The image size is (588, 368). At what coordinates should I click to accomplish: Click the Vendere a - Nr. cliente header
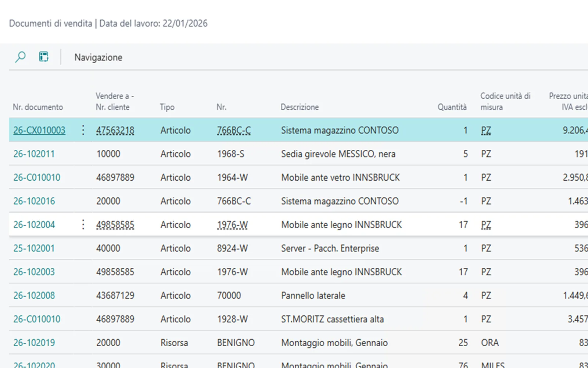115,102
